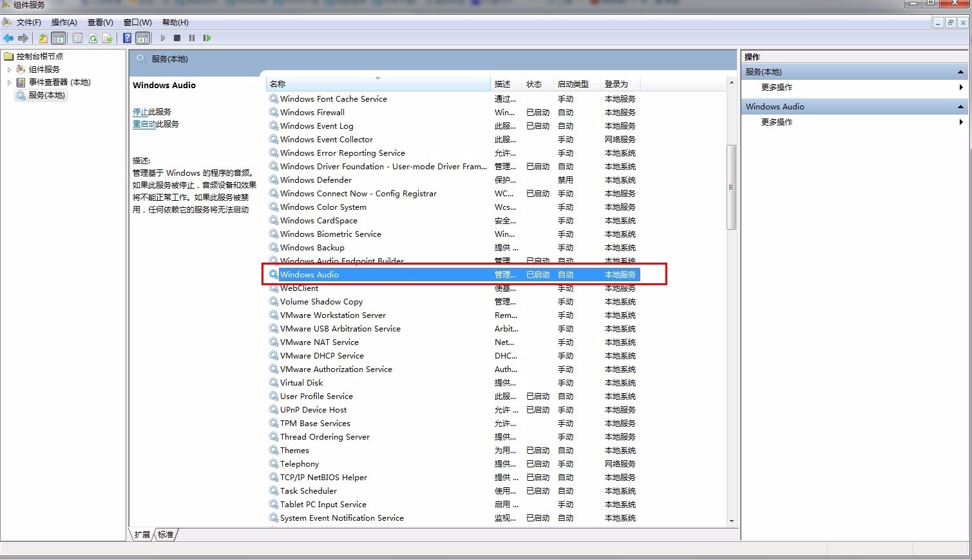Click the Start Service play icon
Viewport: 972px width, 560px height.
coord(163,38)
